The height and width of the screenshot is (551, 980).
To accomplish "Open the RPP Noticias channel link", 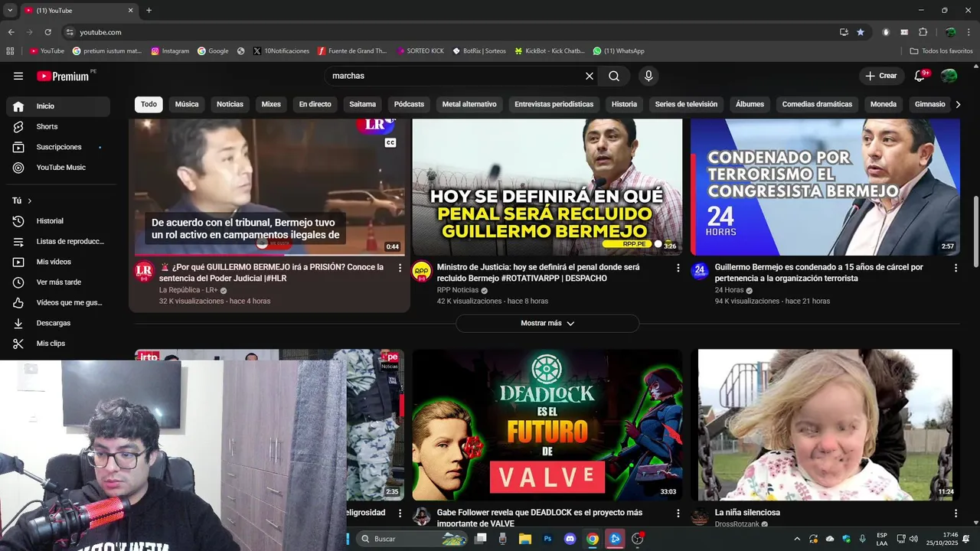I will 458,291.
